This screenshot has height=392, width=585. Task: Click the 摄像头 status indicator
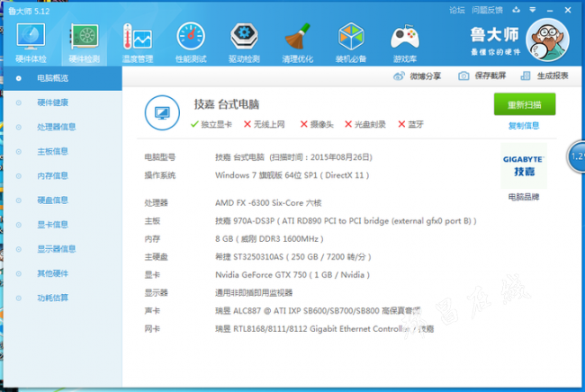click(317, 124)
